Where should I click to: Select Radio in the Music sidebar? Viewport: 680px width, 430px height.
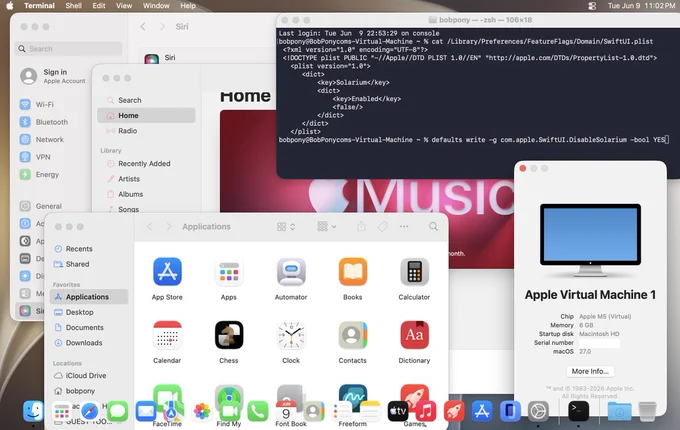click(x=146, y=130)
